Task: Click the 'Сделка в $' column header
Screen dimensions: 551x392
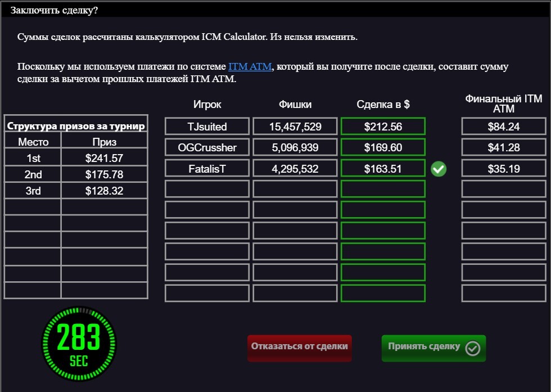Action: tap(383, 105)
